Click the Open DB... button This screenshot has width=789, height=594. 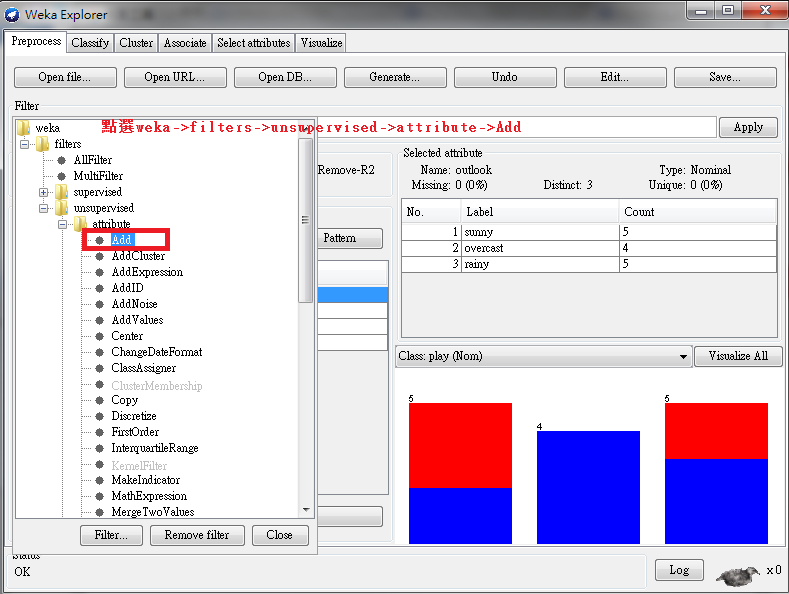[285, 77]
